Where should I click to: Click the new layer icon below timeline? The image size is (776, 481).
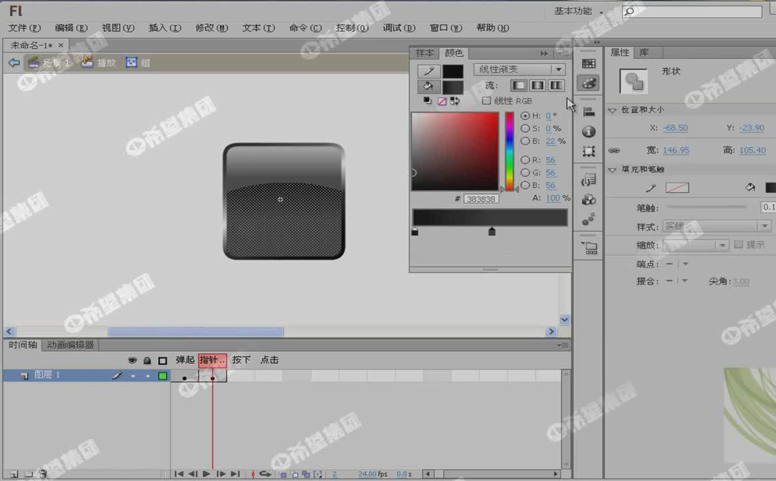tap(13, 473)
